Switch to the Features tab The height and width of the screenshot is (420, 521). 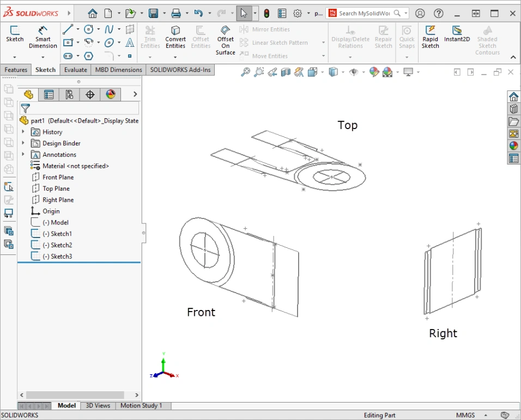[16, 70]
